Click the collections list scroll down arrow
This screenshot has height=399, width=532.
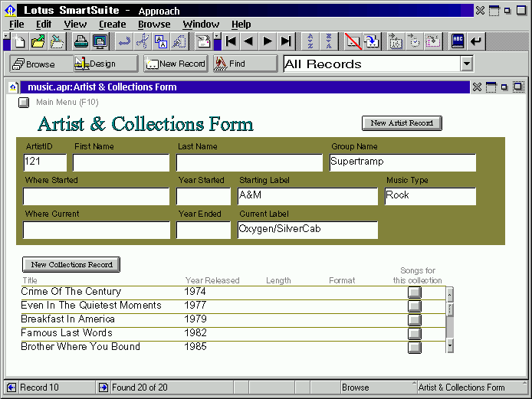coord(449,346)
